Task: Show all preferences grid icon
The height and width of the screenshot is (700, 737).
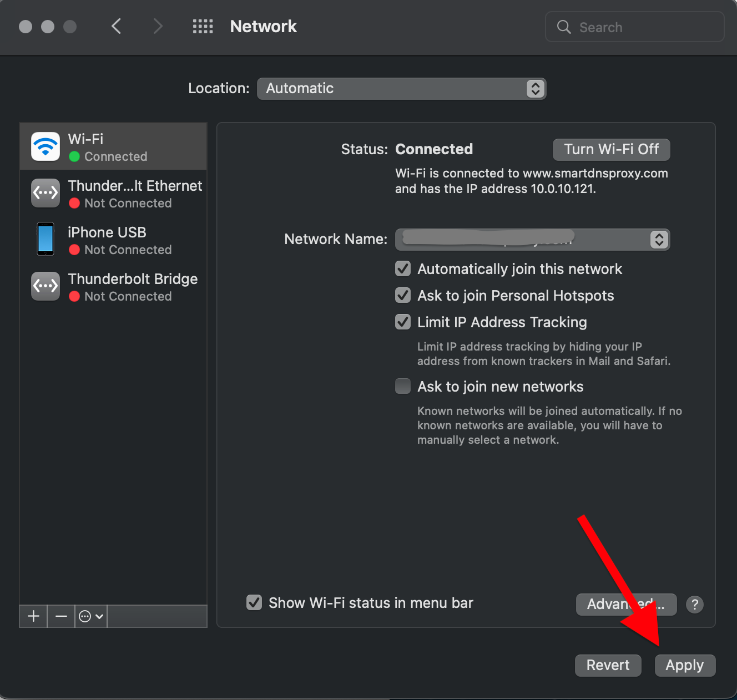Action: [203, 26]
